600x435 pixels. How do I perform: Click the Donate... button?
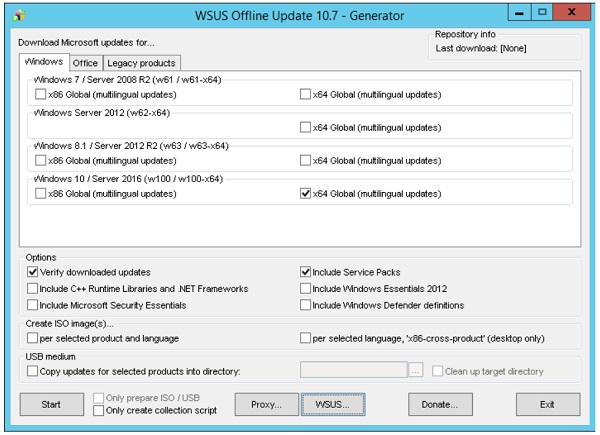click(x=440, y=404)
